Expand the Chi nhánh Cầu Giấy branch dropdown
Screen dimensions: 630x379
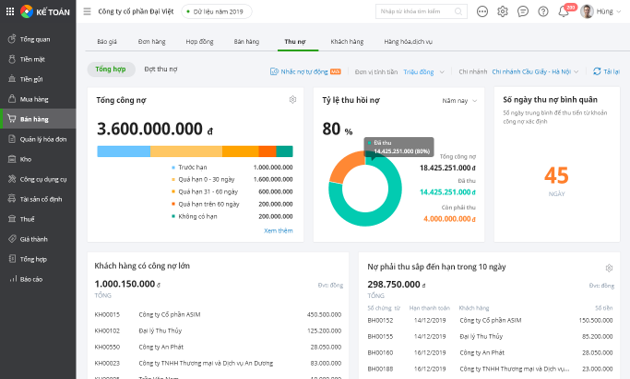(535, 72)
